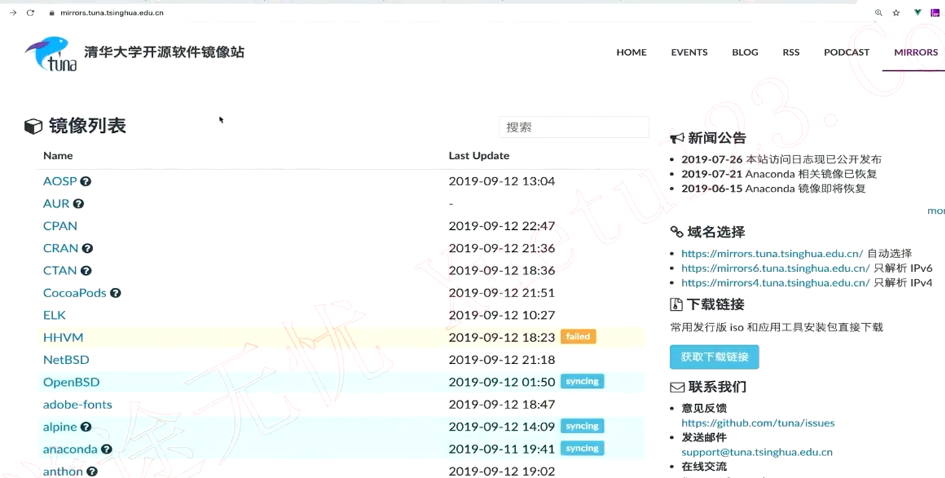Open https://github.com/tuna/issues feedback link
The image size is (945, 478).
click(x=758, y=423)
